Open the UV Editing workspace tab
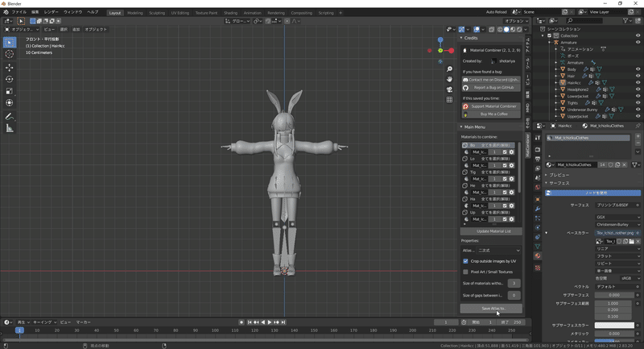This screenshot has height=349, width=644. click(x=182, y=13)
